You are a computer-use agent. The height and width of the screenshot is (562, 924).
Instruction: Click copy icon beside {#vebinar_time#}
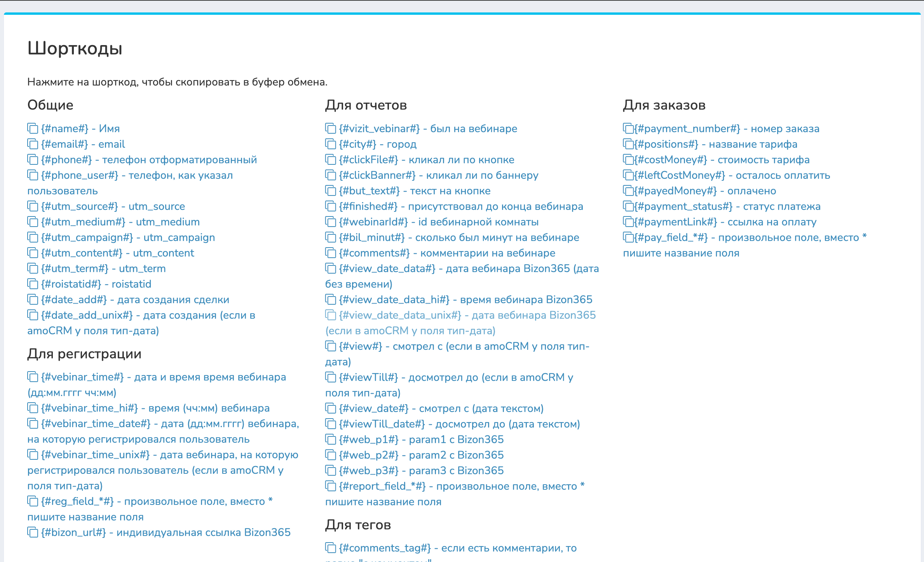pyautogui.click(x=33, y=377)
